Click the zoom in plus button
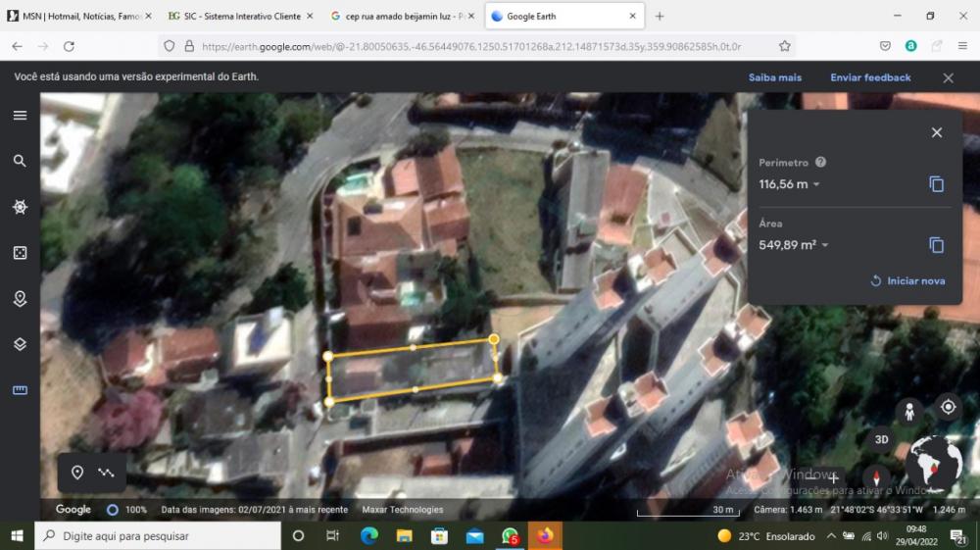The image size is (980, 550). tap(834, 479)
